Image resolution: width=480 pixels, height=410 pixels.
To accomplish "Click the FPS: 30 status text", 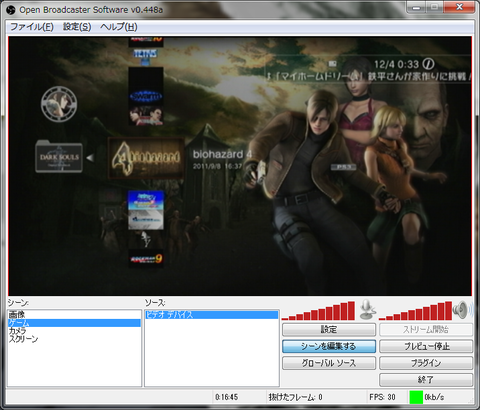I will [382, 397].
